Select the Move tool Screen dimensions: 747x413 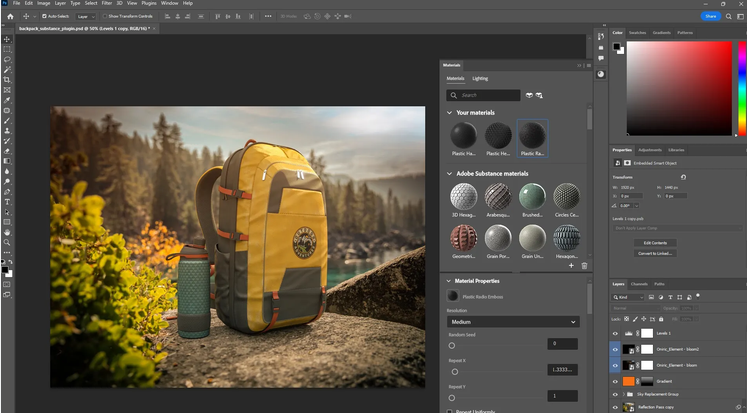7,38
